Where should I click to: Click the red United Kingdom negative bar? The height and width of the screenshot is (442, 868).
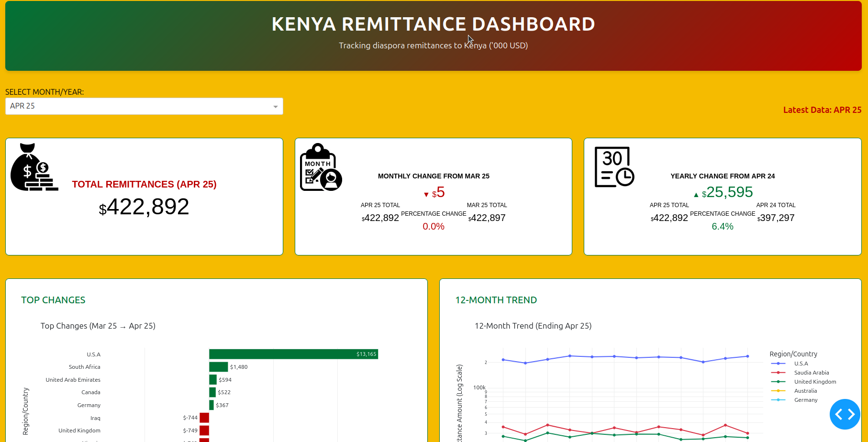click(x=204, y=431)
